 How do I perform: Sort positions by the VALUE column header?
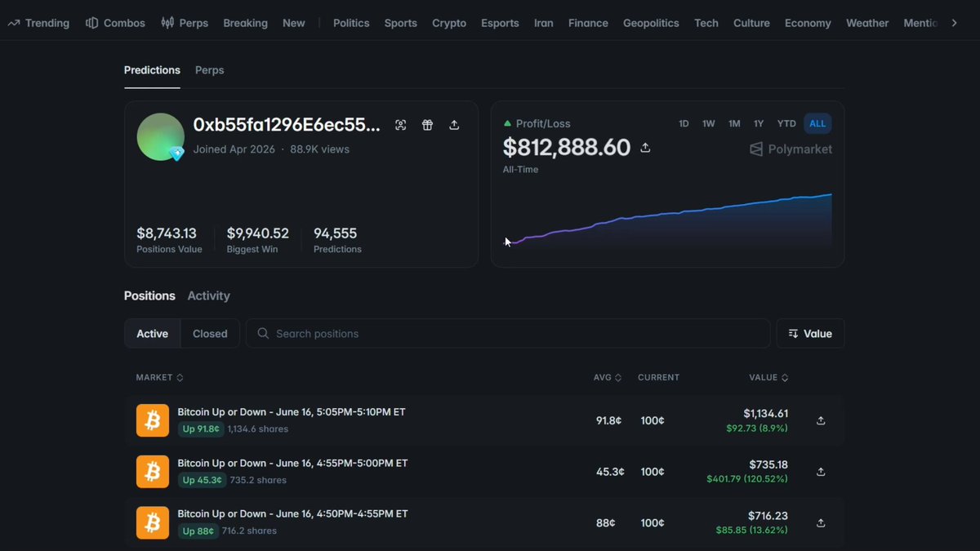click(768, 377)
